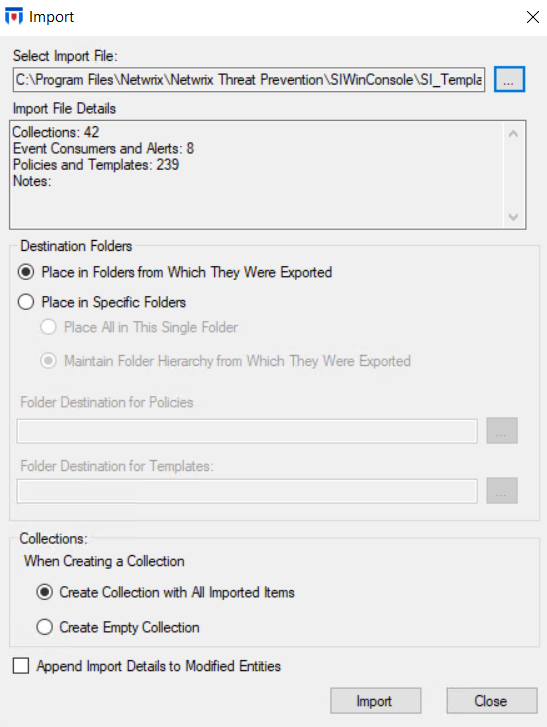Image resolution: width=547 pixels, height=727 pixels.
Task: Open browse button for Templates folder destination
Action: [502, 491]
